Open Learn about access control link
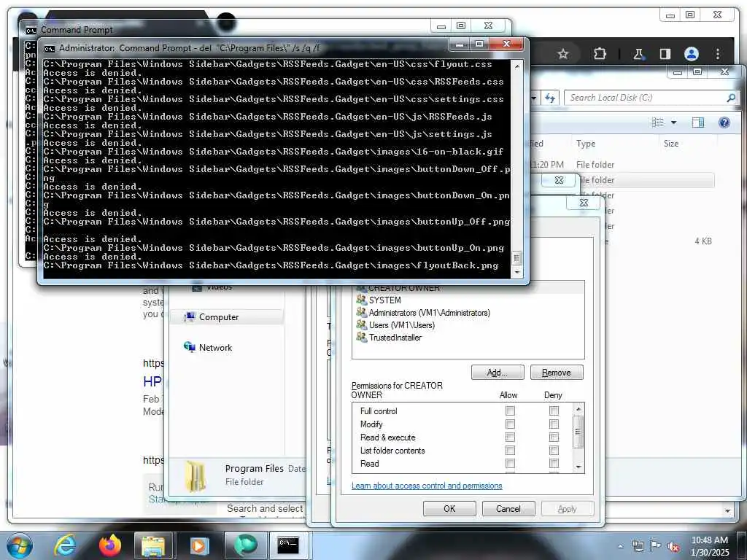The image size is (747, 560). (427, 486)
